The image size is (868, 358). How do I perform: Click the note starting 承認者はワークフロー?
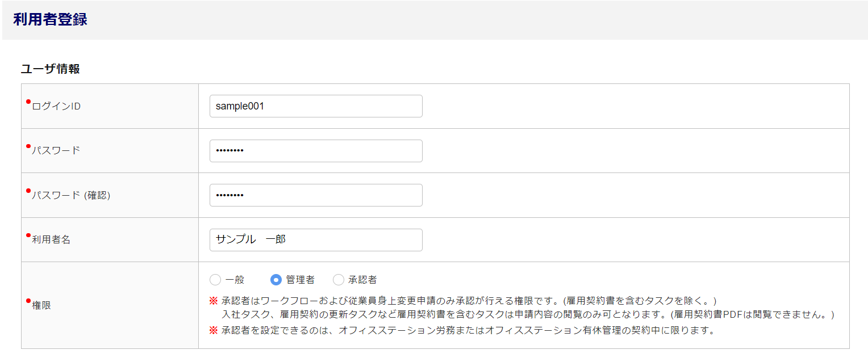tap(469, 300)
